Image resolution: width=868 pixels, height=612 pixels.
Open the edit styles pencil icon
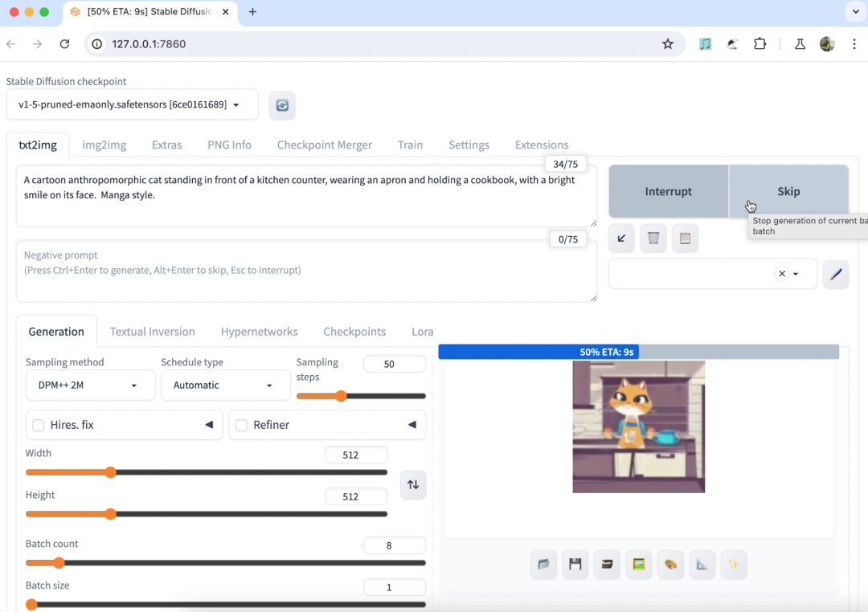tap(836, 274)
